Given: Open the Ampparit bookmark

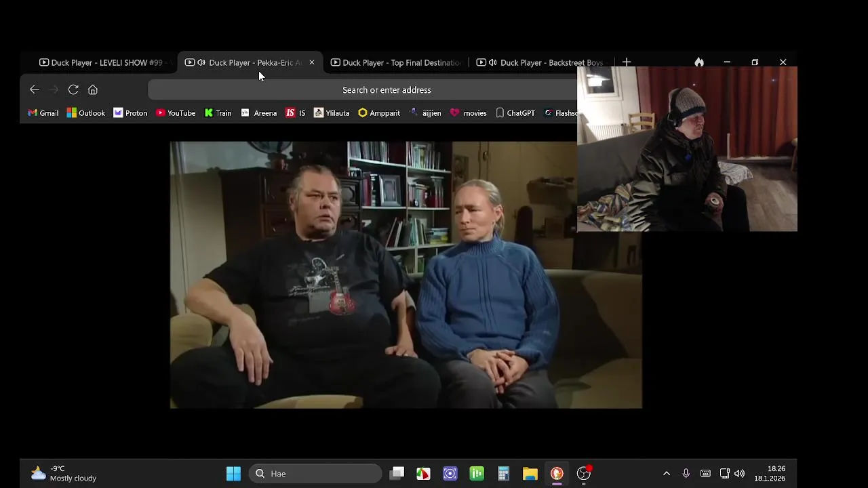Looking at the screenshot, I should 379,113.
